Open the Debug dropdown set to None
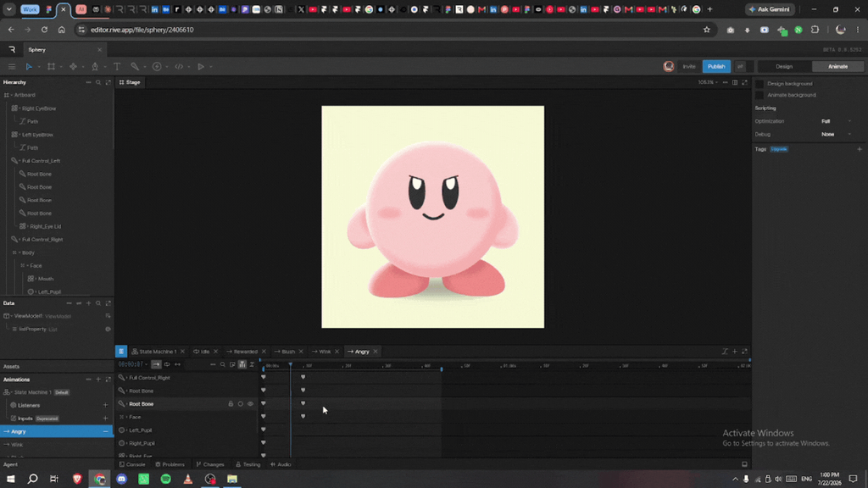Viewport: 868px width, 488px height. coord(836,135)
